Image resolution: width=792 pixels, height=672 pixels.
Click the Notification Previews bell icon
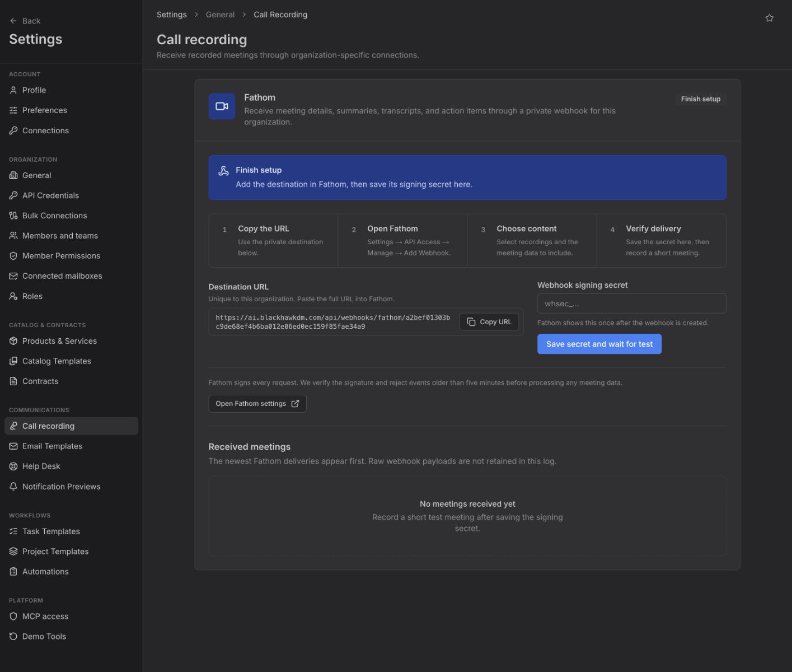[13, 486]
